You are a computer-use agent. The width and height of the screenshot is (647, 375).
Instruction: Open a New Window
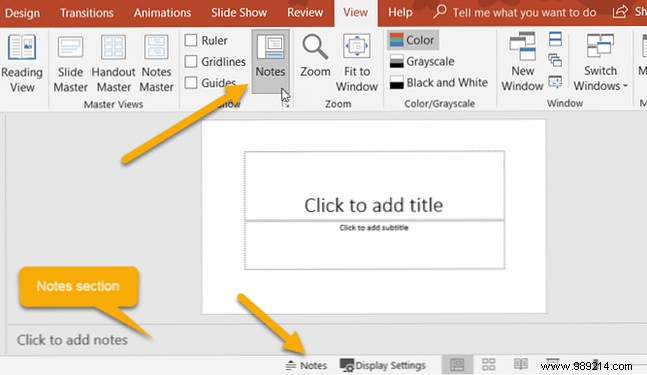pos(522,62)
